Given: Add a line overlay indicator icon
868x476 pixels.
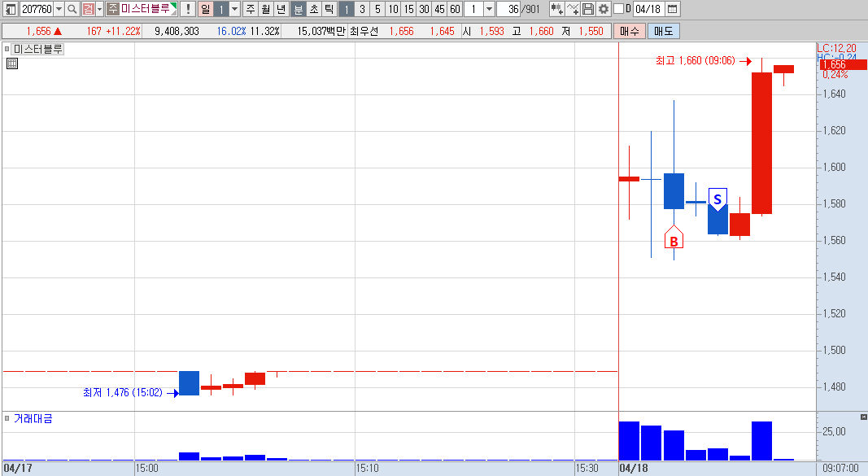Looking at the screenshot, I should coord(573,9).
